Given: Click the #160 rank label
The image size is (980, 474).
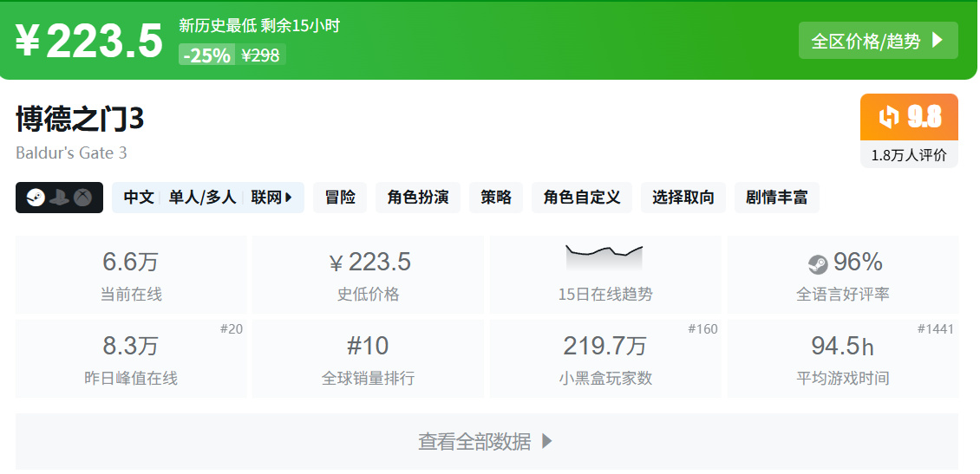Looking at the screenshot, I should tap(703, 328).
